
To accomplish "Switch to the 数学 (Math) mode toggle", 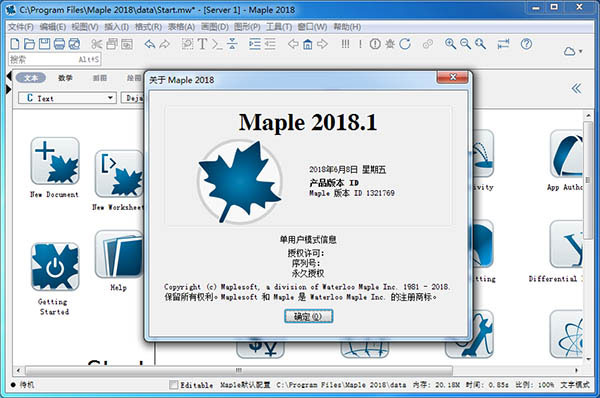I will click(x=65, y=78).
